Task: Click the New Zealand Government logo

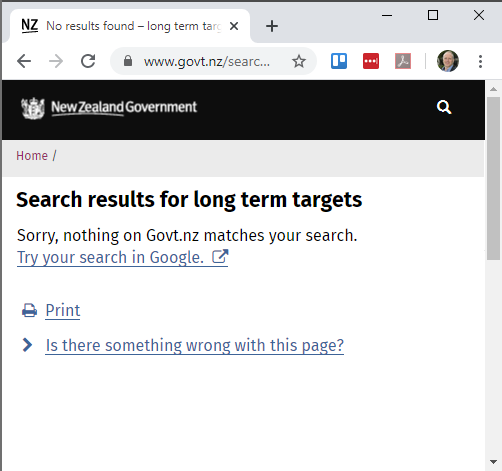Action: pos(109,108)
